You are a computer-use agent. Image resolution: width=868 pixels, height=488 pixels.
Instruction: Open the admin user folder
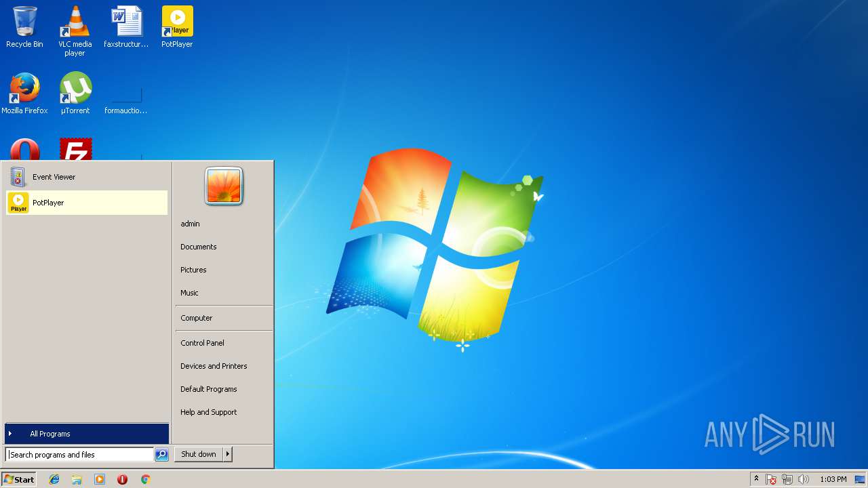click(x=224, y=224)
